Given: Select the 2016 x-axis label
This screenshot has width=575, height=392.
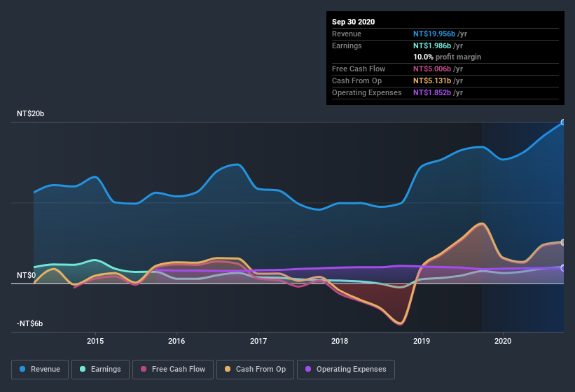Looking at the screenshot, I should [x=176, y=341].
